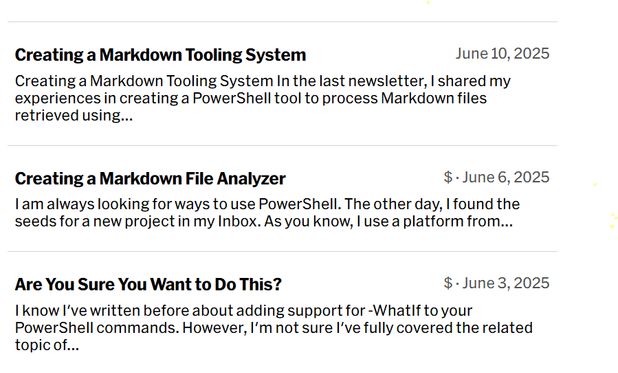Click the ellipsis after 'topic of'
The height and width of the screenshot is (373, 618).
coord(73,348)
